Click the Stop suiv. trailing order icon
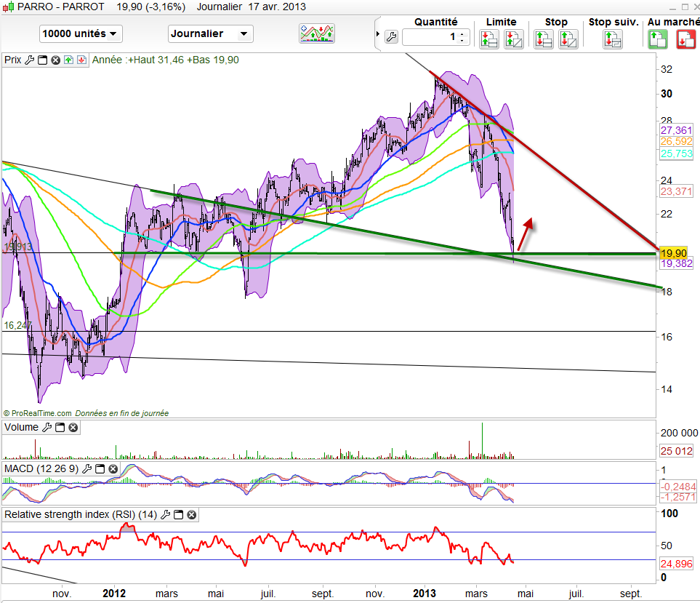Viewport: 700px width, 603px height. click(x=612, y=39)
